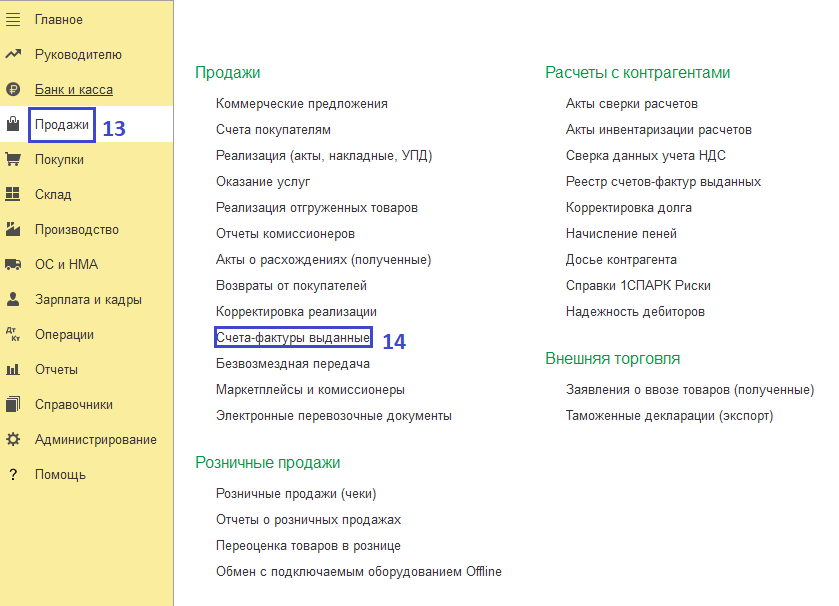Open Реестр счетов-фактур выданных
The image size is (839, 606).
tap(663, 182)
